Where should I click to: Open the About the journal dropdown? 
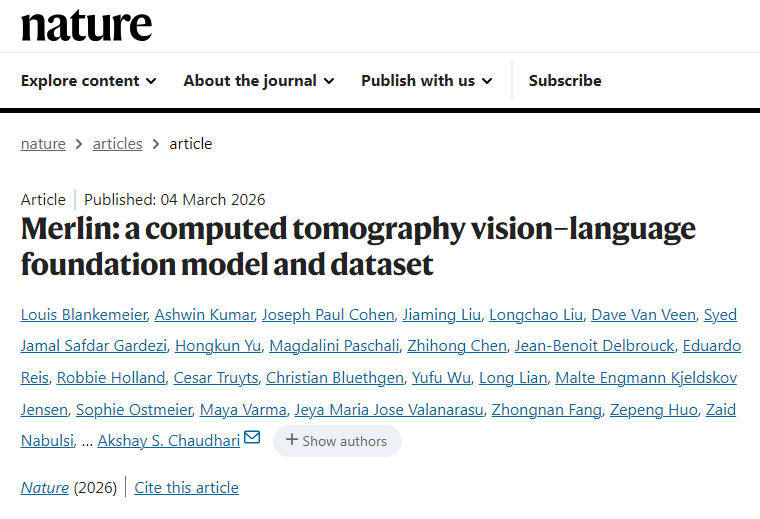258,80
